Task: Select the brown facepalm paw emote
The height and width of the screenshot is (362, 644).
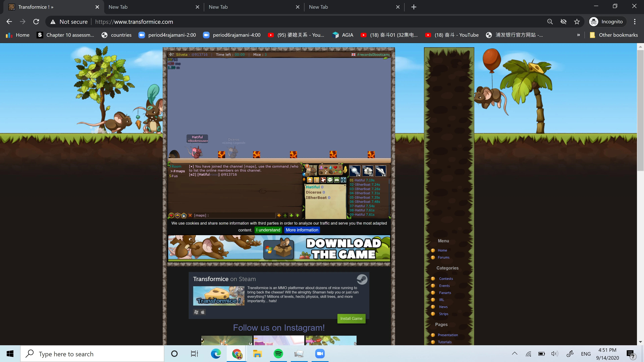Action: pos(331,172)
